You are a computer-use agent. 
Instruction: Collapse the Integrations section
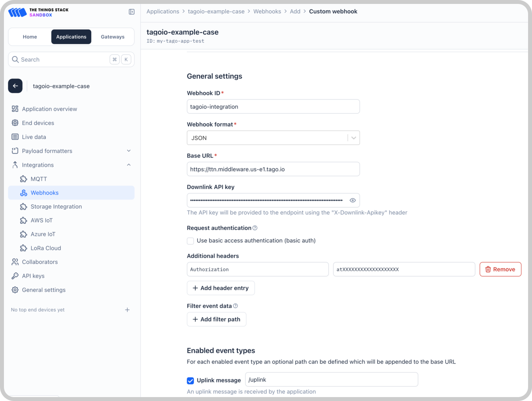129,165
